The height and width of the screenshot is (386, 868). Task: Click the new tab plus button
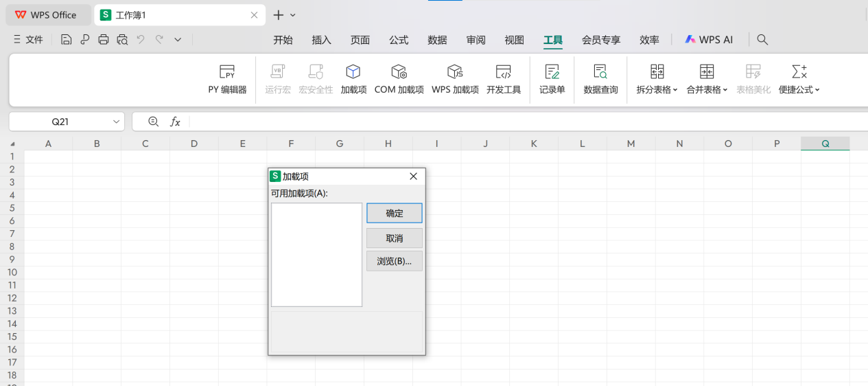click(x=279, y=14)
